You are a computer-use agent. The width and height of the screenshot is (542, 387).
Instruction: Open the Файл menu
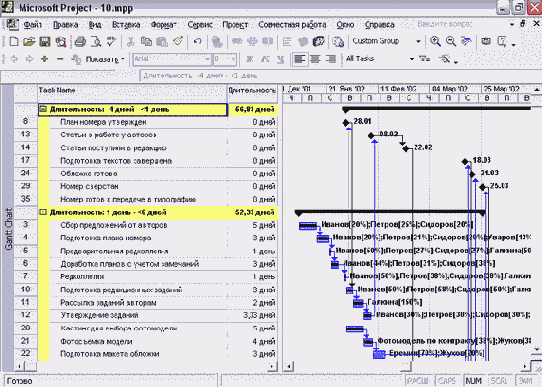(32, 25)
